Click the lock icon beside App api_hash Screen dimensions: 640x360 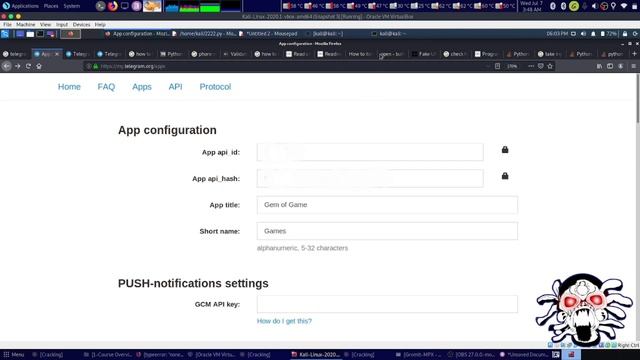(x=505, y=176)
